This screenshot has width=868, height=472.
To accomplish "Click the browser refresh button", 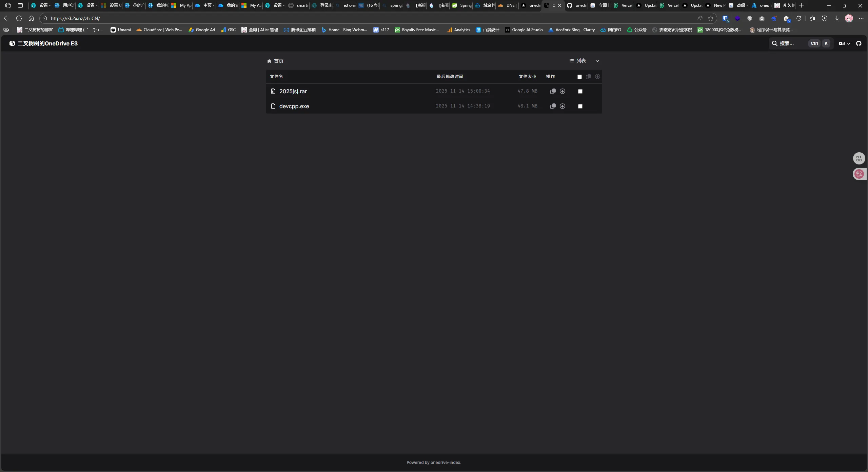I will click(x=19, y=18).
